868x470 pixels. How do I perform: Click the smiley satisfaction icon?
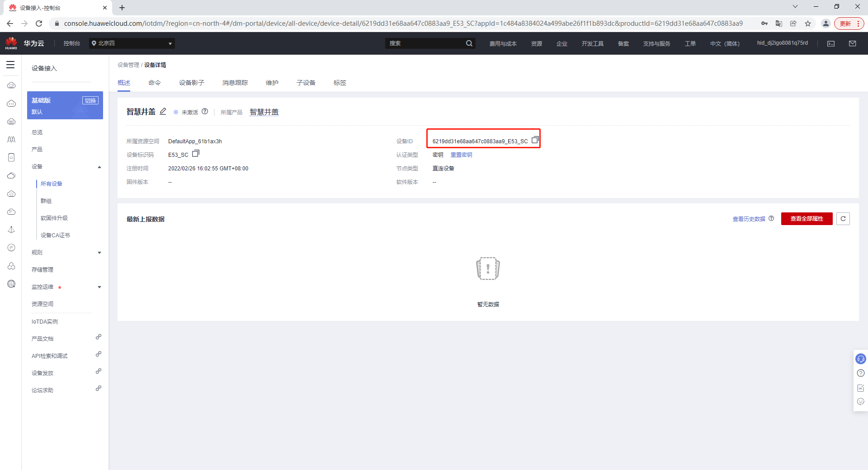[x=861, y=402]
